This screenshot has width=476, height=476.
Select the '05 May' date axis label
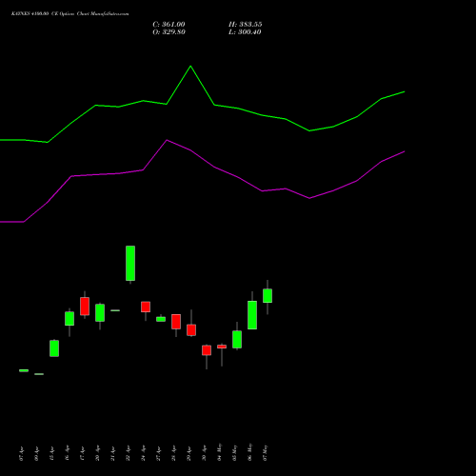(234, 452)
